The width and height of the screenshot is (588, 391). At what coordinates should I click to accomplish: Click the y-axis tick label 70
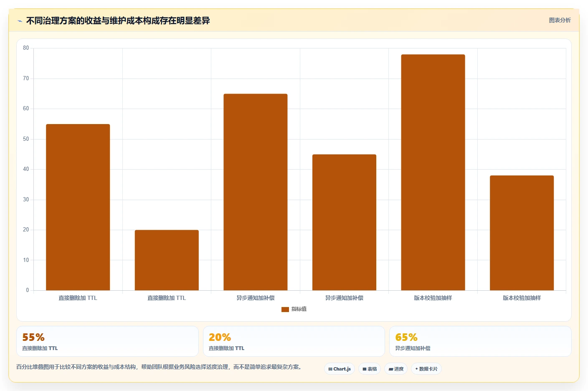[x=26, y=79]
